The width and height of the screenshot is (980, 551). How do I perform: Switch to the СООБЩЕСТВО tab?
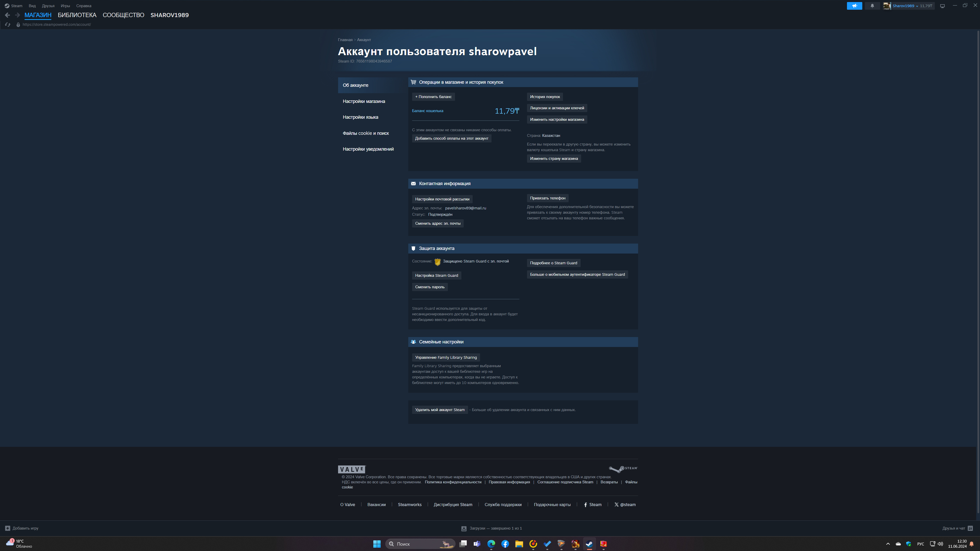click(124, 15)
